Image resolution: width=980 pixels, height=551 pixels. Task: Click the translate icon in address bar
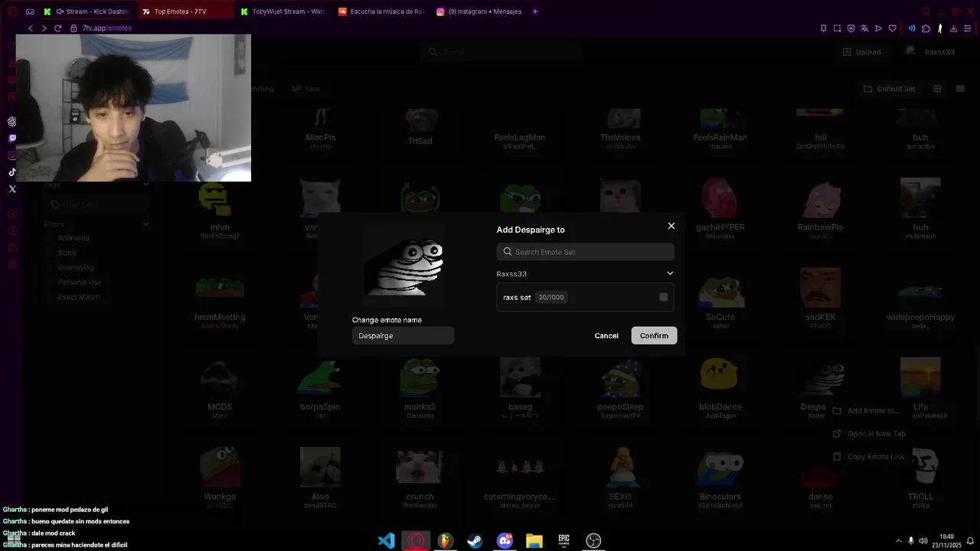(x=864, y=28)
